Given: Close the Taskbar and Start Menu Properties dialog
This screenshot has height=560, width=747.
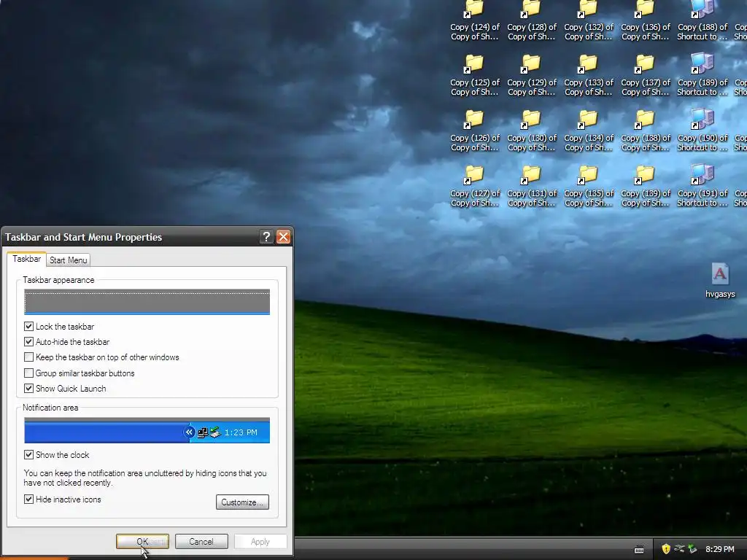Looking at the screenshot, I should pos(284,237).
